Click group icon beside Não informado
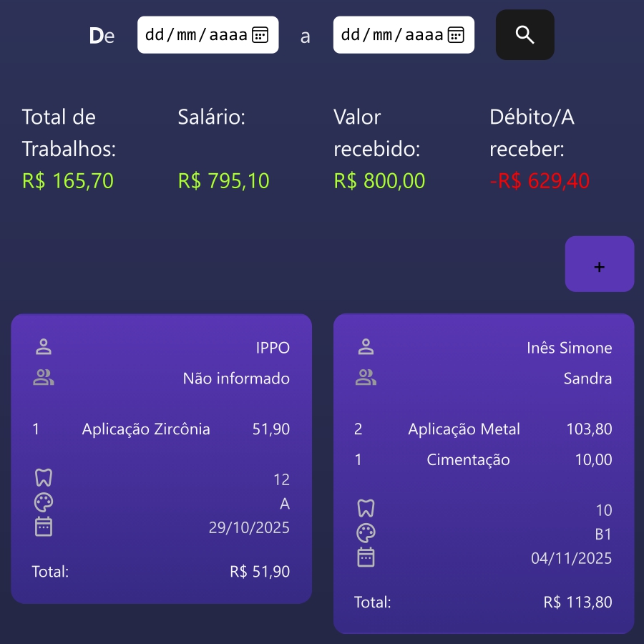 [x=44, y=378]
